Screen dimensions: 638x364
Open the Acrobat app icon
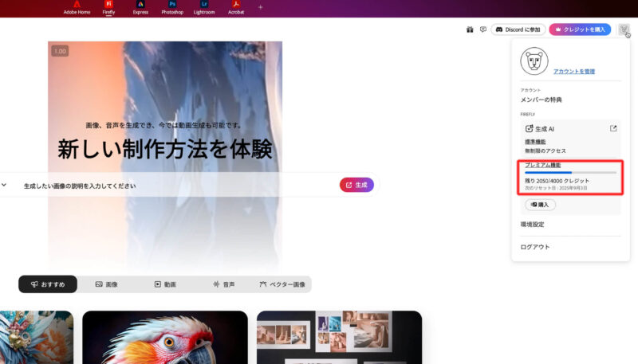point(236,7)
